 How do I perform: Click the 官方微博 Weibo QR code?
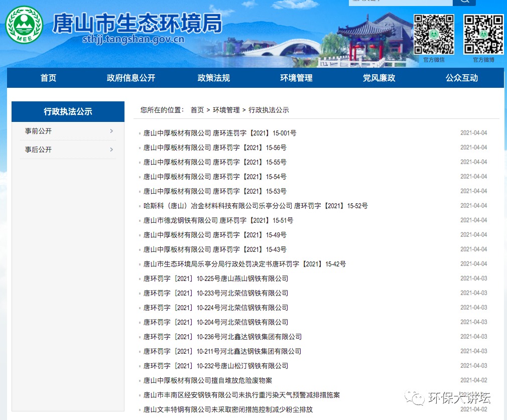pyautogui.click(x=483, y=34)
